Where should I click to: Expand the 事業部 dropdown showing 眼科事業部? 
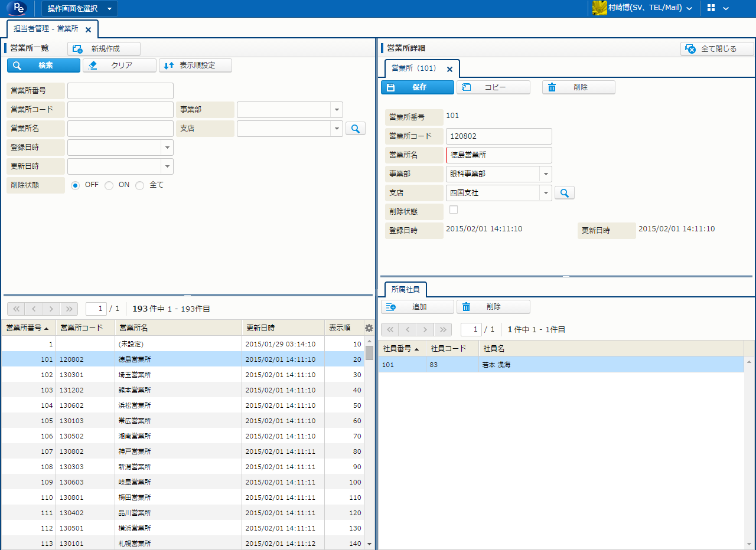pos(546,174)
